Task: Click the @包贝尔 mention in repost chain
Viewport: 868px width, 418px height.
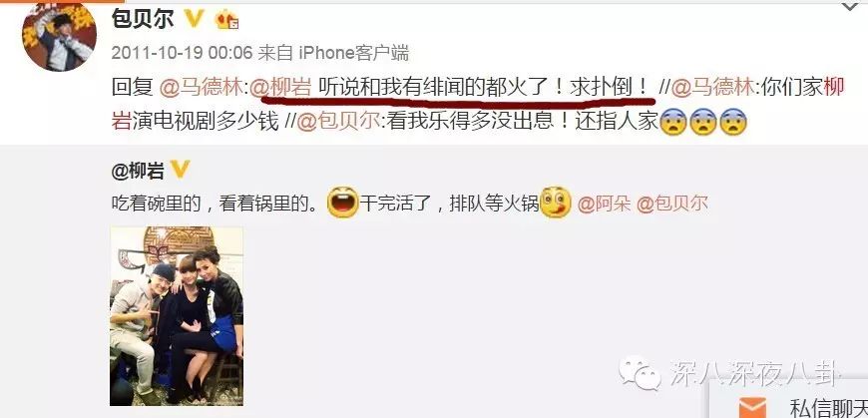Action: click(x=339, y=122)
